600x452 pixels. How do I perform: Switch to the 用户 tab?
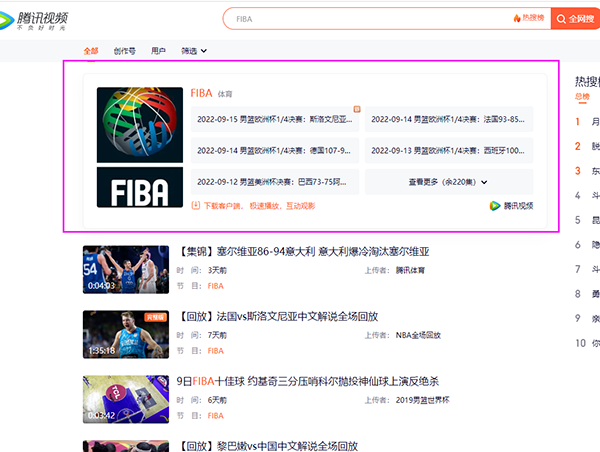tap(158, 51)
